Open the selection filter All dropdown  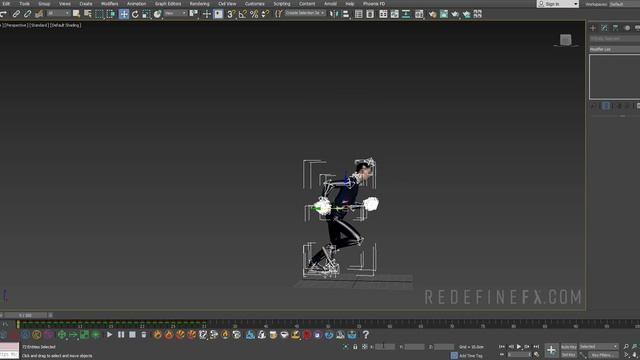point(58,13)
